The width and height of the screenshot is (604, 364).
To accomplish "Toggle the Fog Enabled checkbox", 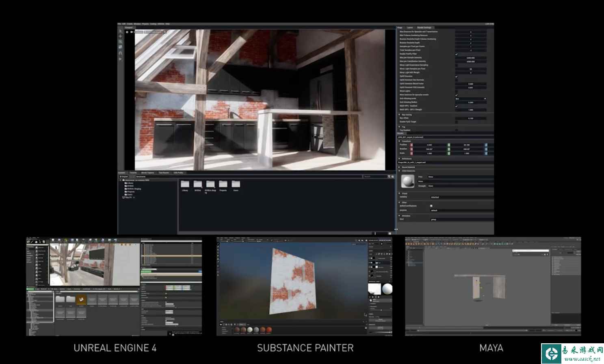I will (456, 130).
